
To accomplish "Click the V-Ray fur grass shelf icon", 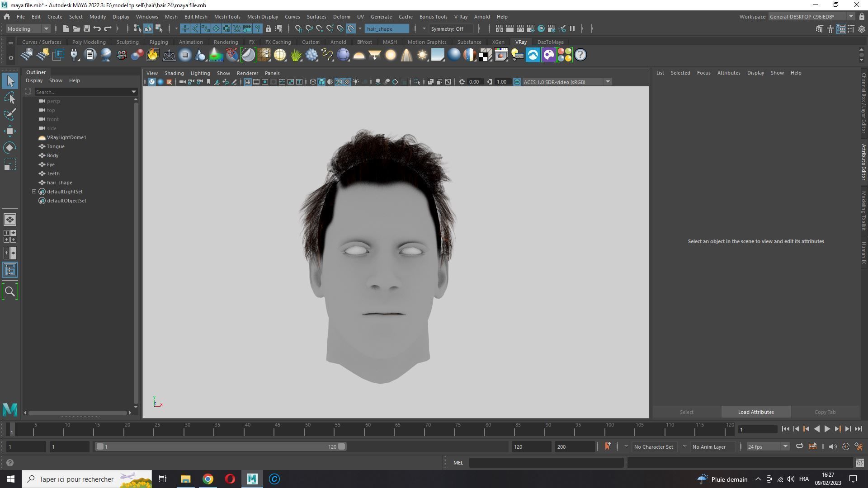I will click(296, 55).
